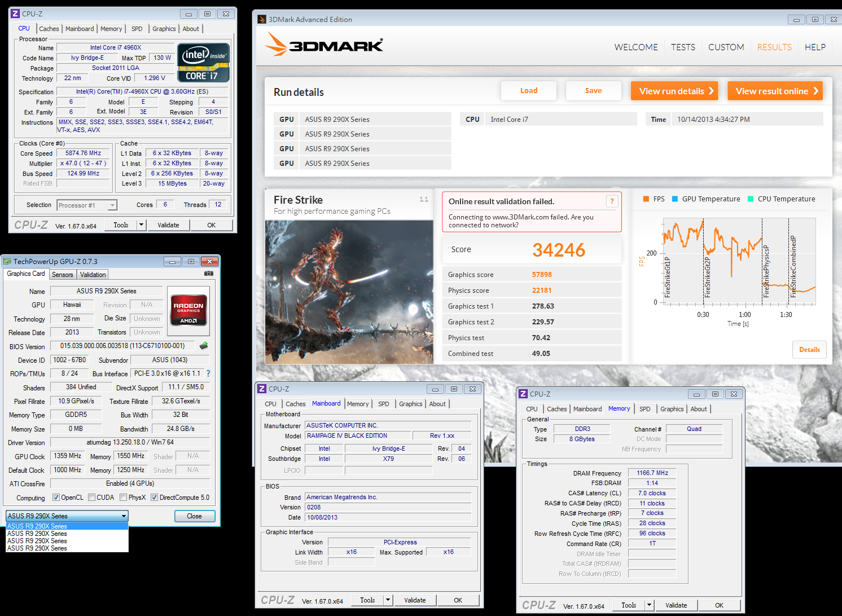
Task: Click the orange FPS legend swatch
Action: coord(645,199)
